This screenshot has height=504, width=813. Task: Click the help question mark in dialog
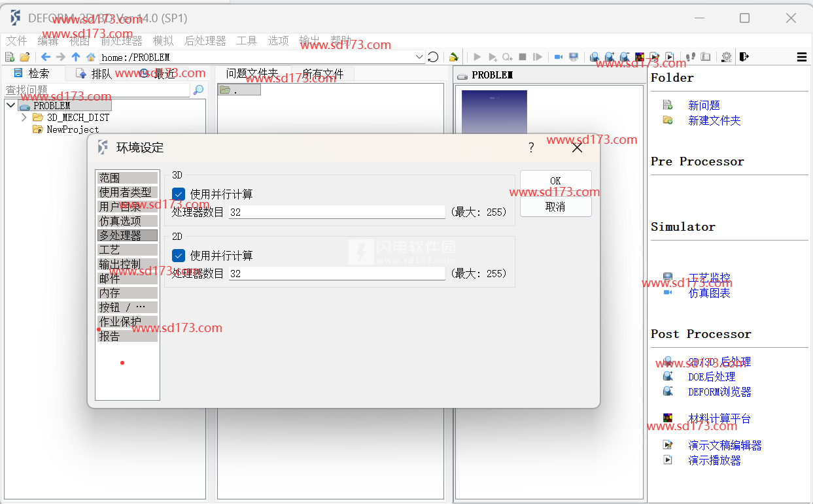pos(531,148)
